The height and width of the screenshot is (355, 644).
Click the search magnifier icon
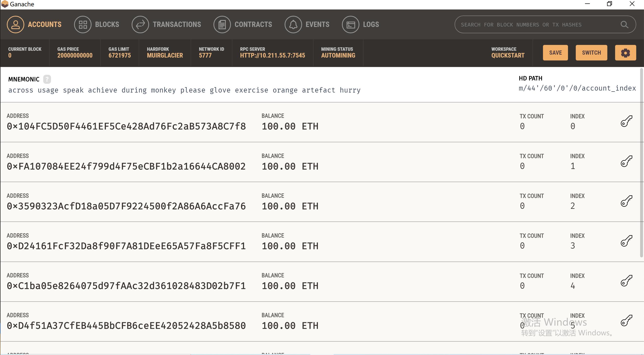click(x=624, y=25)
